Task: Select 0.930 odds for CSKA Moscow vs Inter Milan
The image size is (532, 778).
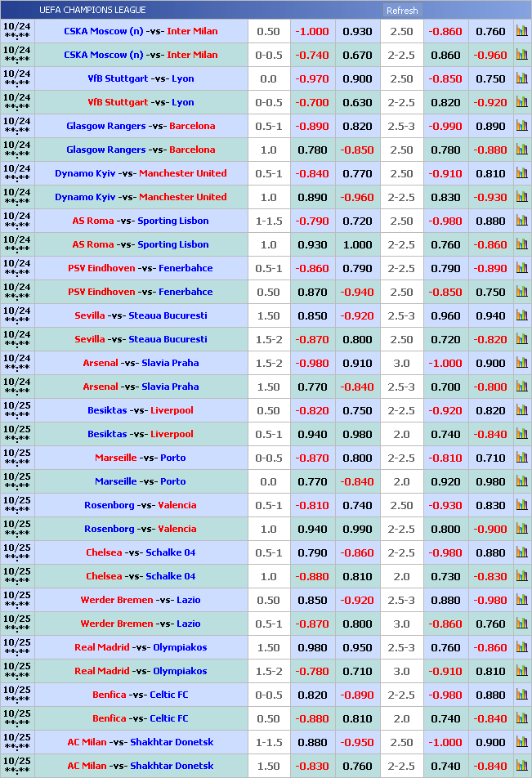Action: pyautogui.click(x=357, y=31)
